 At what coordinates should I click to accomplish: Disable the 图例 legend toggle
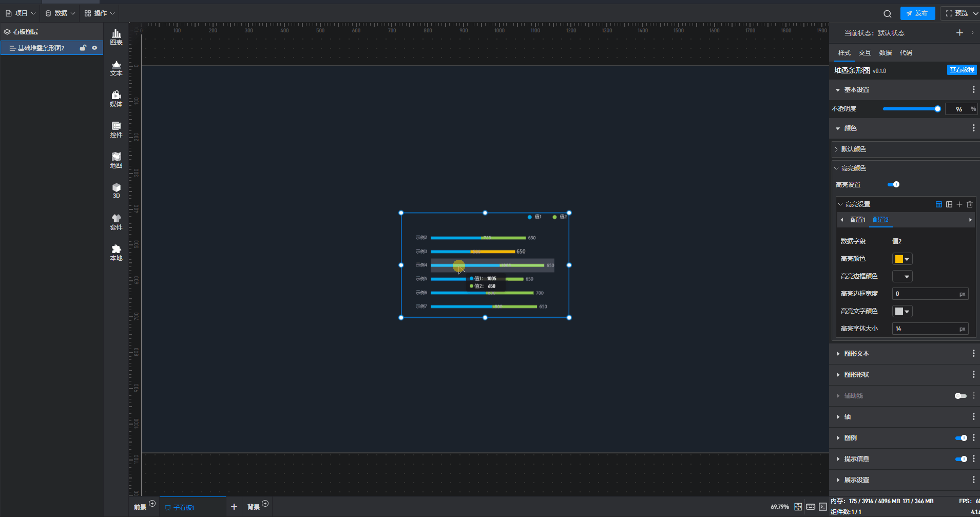(961, 438)
